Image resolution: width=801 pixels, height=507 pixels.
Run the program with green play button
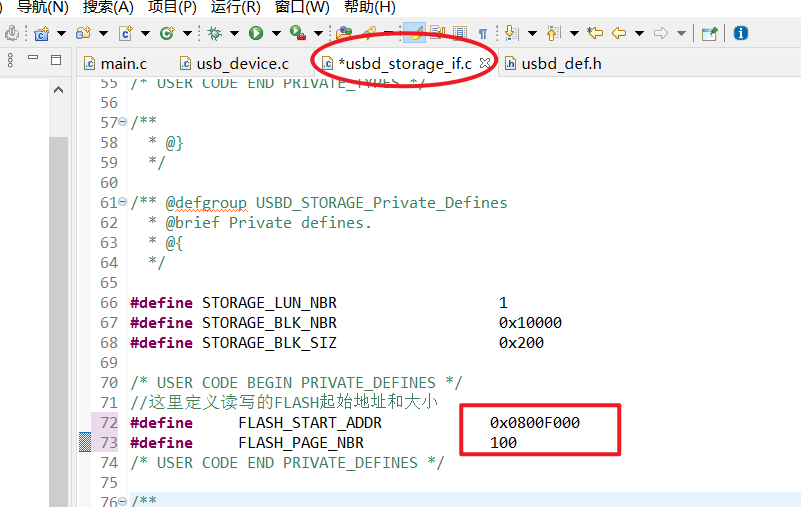pyautogui.click(x=256, y=33)
